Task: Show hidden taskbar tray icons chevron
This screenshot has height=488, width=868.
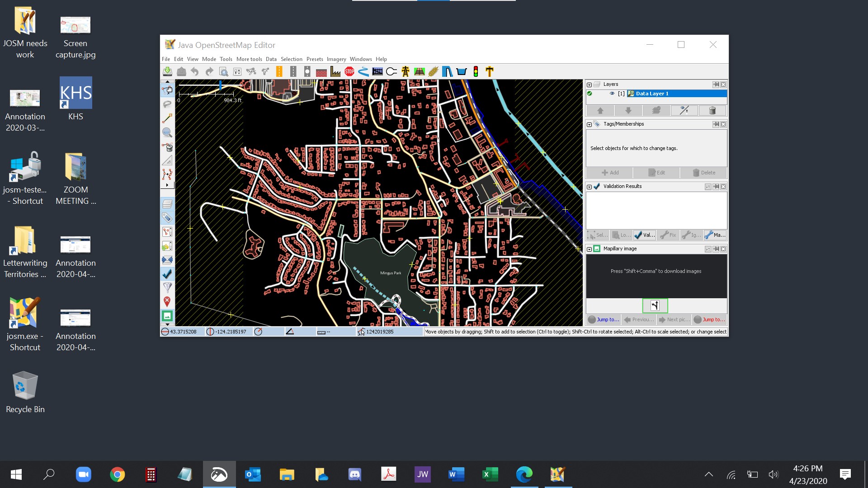Action: click(709, 474)
